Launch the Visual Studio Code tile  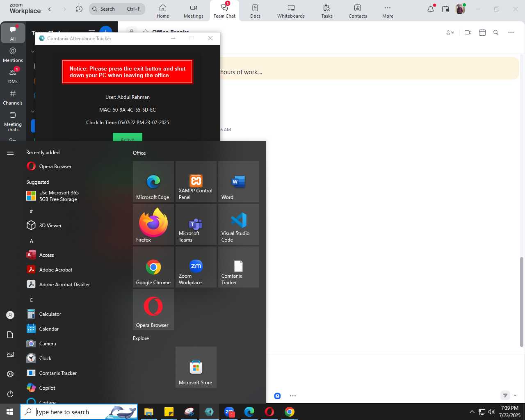[239, 224]
